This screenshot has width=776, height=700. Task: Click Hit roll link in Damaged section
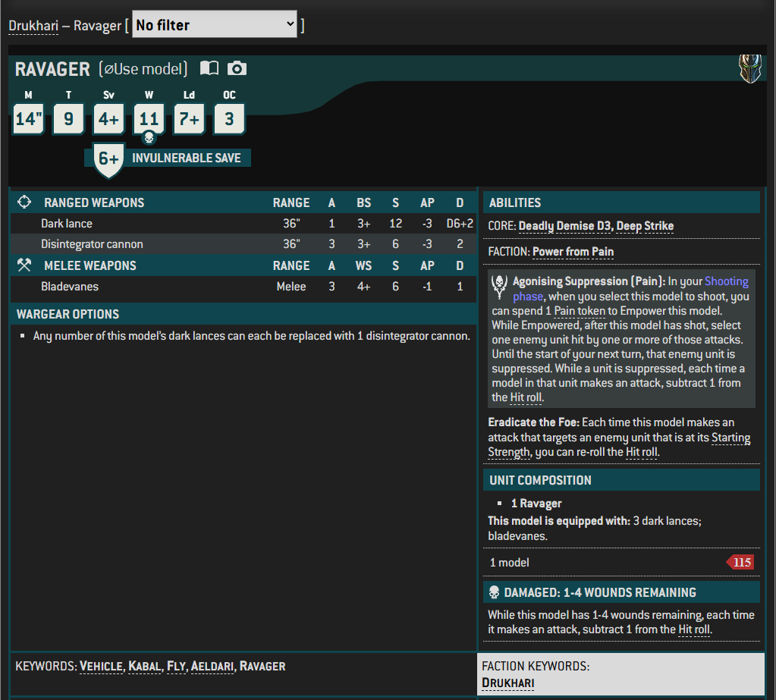point(694,629)
